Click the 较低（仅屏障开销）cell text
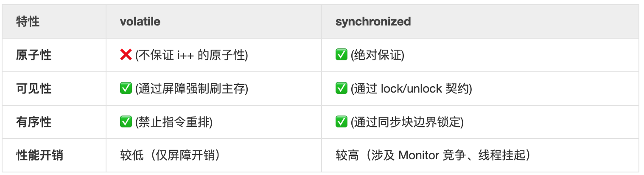Viewport: 644px width, 175px height. click(x=170, y=155)
